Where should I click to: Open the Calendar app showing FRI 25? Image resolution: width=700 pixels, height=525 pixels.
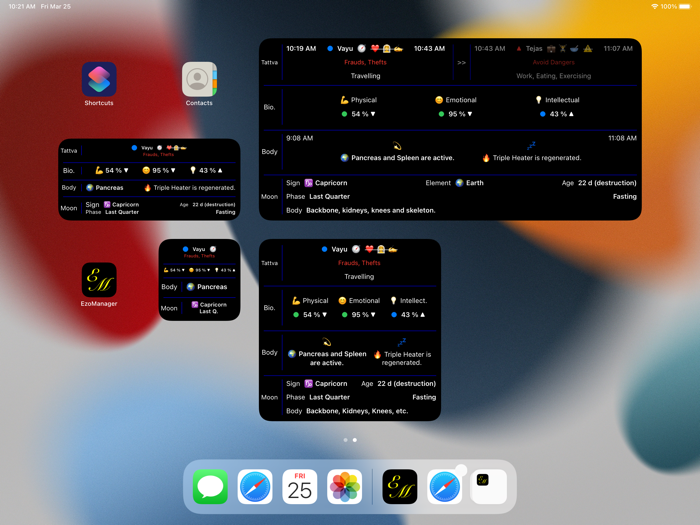pyautogui.click(x=300, y=487)
